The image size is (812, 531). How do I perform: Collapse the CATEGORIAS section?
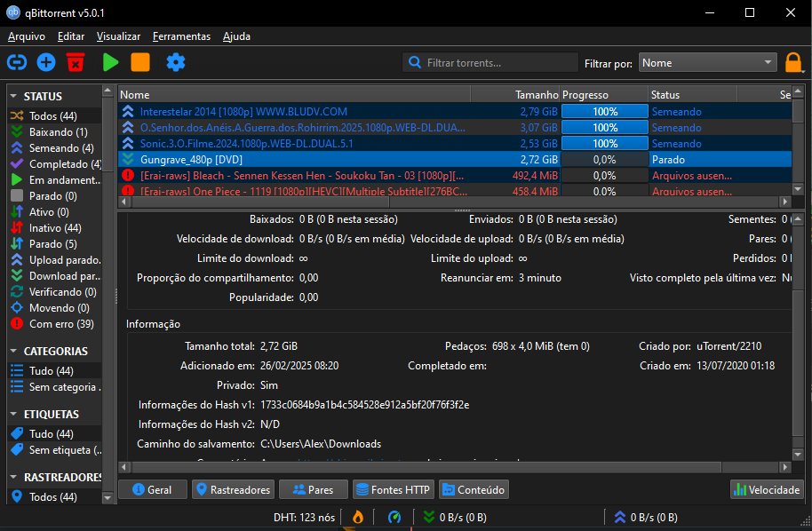click(x=14, y=352)
